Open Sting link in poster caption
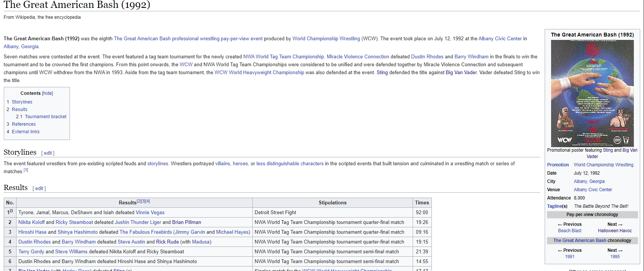 (608, 150)
